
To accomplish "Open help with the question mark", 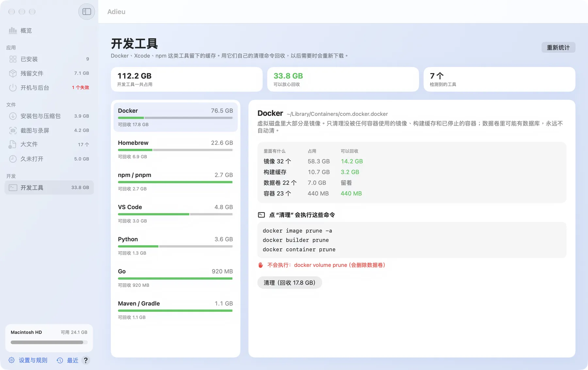I will coord(86,360).
